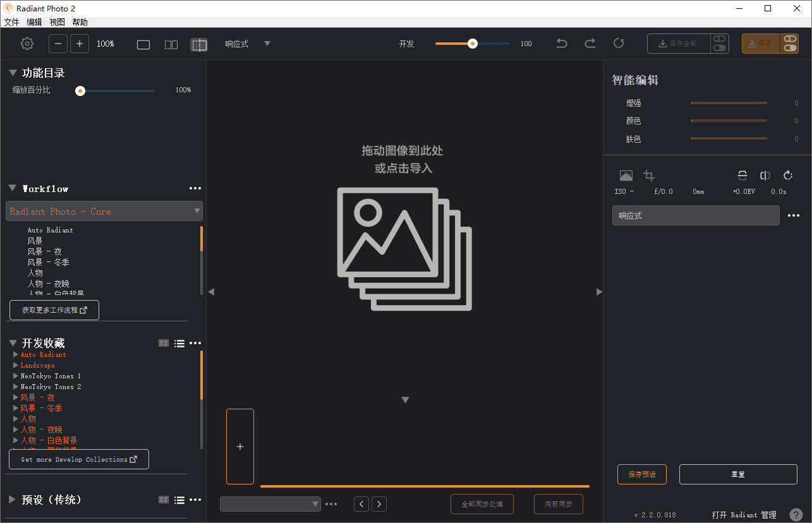Flip the image vertically

click(742, 176)
